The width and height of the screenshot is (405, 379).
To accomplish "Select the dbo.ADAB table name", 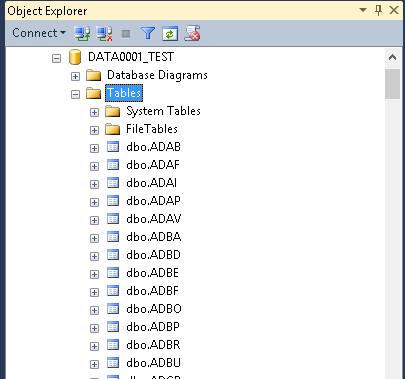I will [x=153, y=147].
